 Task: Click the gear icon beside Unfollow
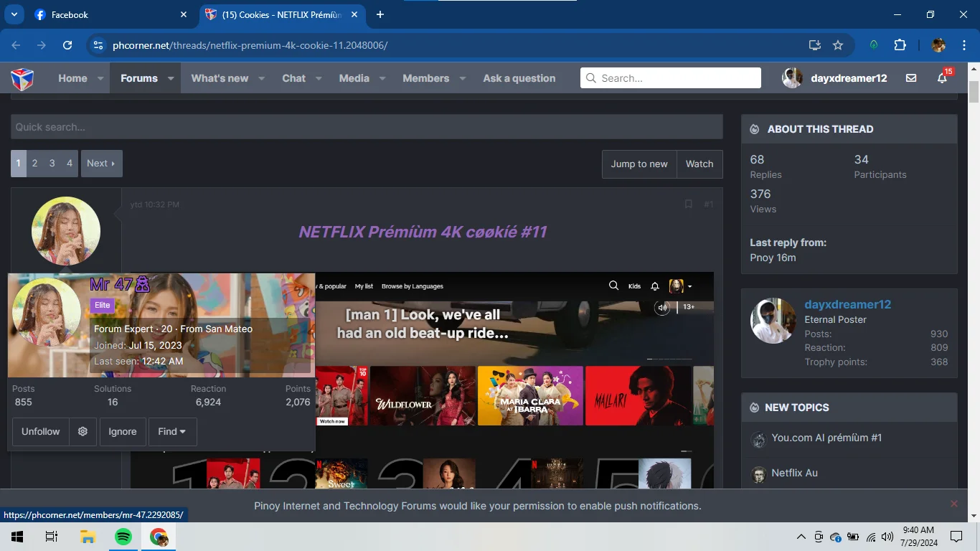83,432
